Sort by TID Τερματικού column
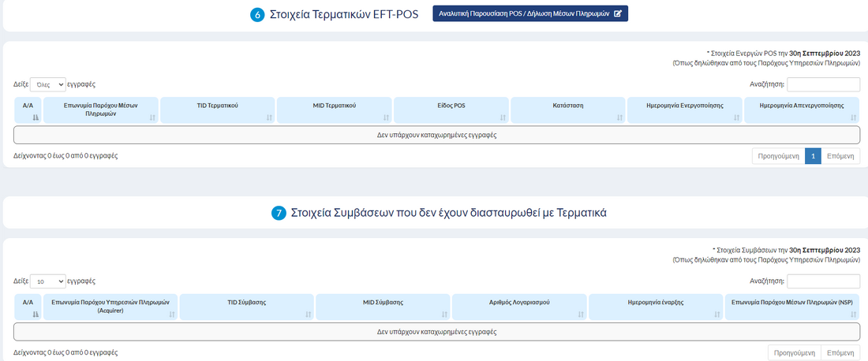Image resolution: width=868 pixels, height=361 pixels. [x=217, y=110]
